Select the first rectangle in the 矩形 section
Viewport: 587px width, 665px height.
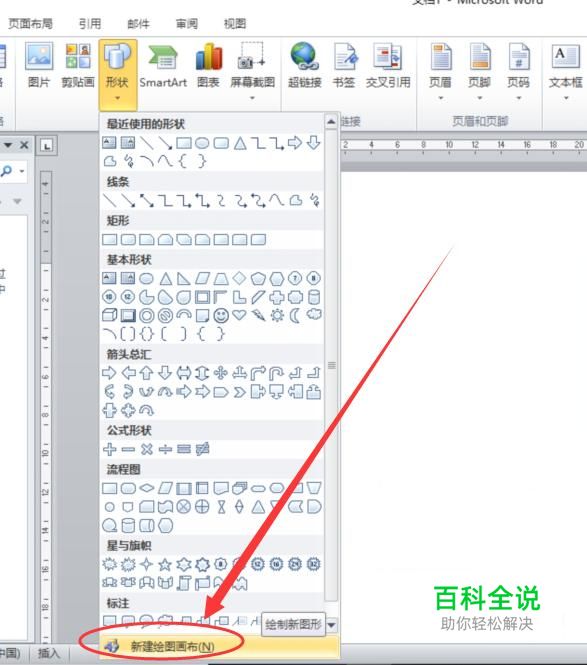(x=109, y=240)
